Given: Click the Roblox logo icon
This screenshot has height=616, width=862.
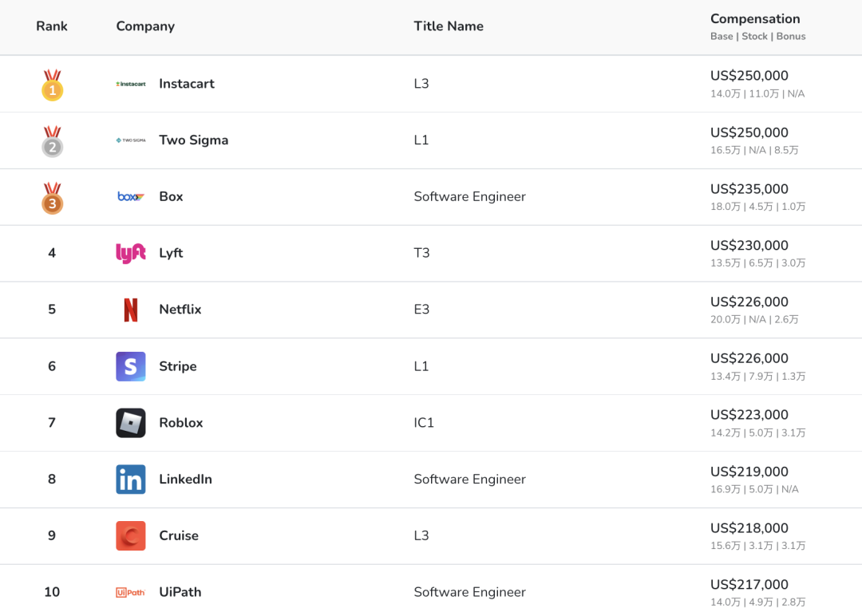Looking at the screenshot, I should tap(131, 423).
